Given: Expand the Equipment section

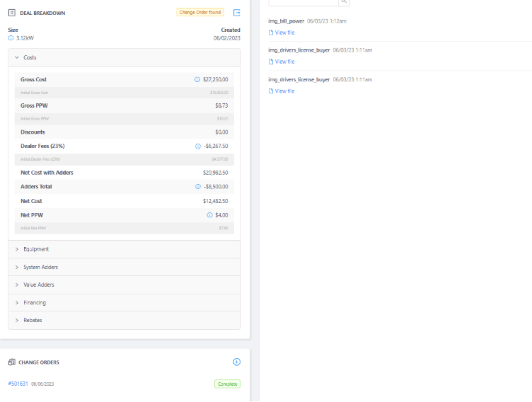Looking at the screenshot, I should [35, 249].
